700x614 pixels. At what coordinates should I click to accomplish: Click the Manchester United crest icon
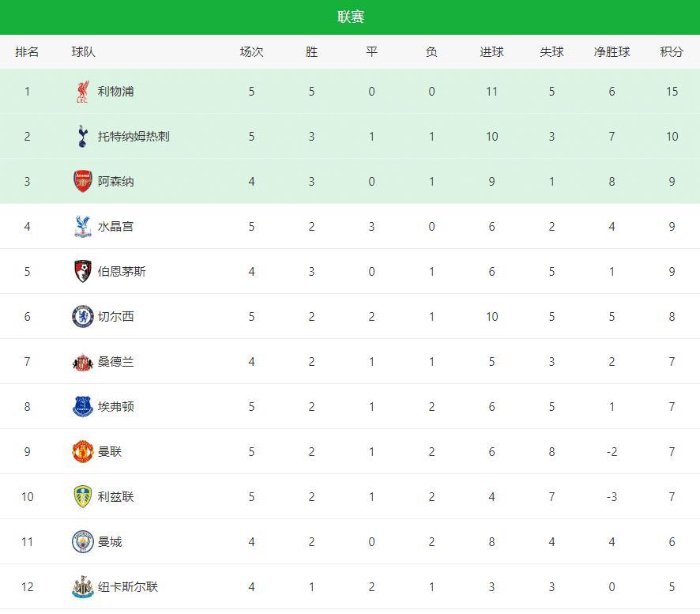click(82, 452)
